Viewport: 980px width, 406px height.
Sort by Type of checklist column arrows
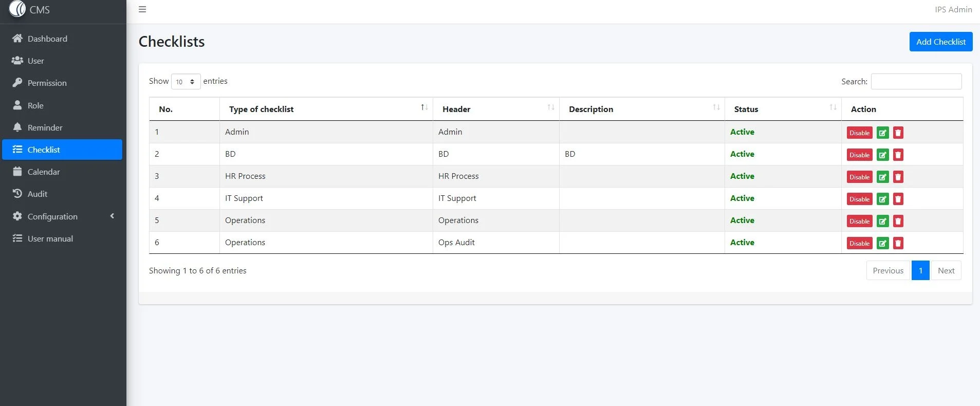pos(424,107)
